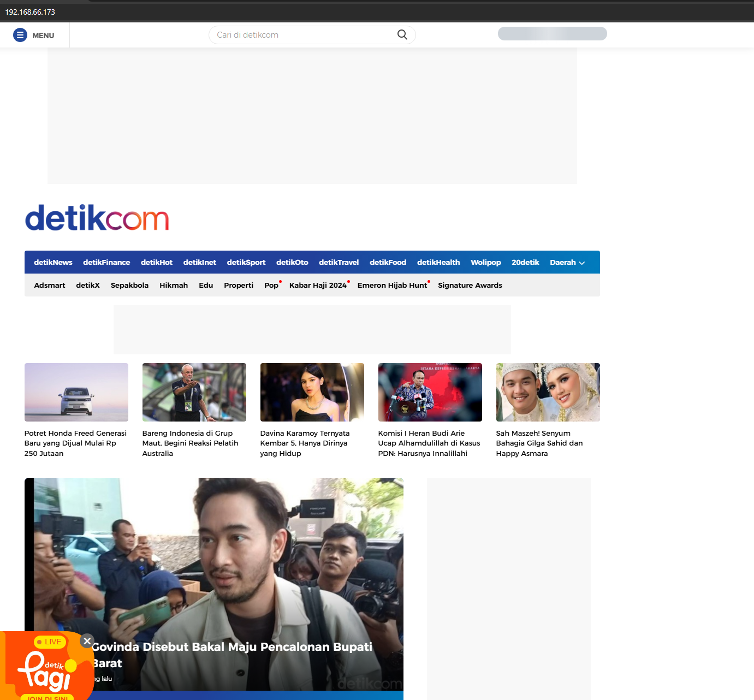
Task: Open detikTravel section
Action: (339, 263)
